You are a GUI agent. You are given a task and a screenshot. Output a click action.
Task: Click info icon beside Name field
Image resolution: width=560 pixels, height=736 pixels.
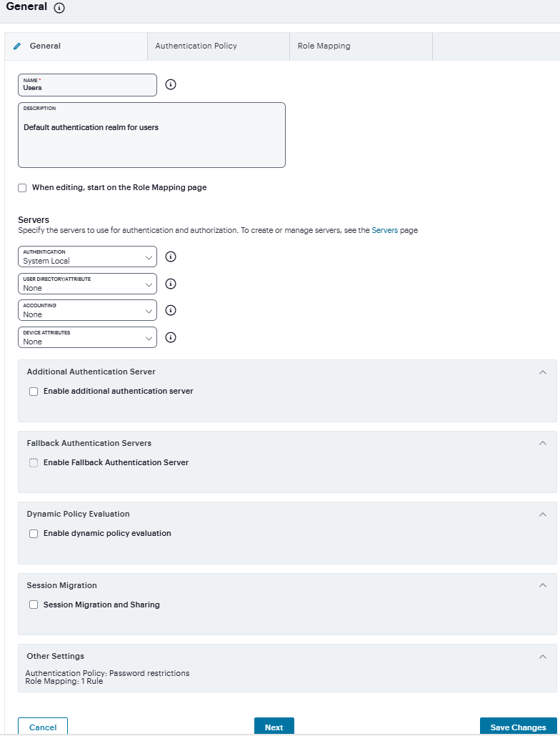pyautogui.click(x=171, y=84)
